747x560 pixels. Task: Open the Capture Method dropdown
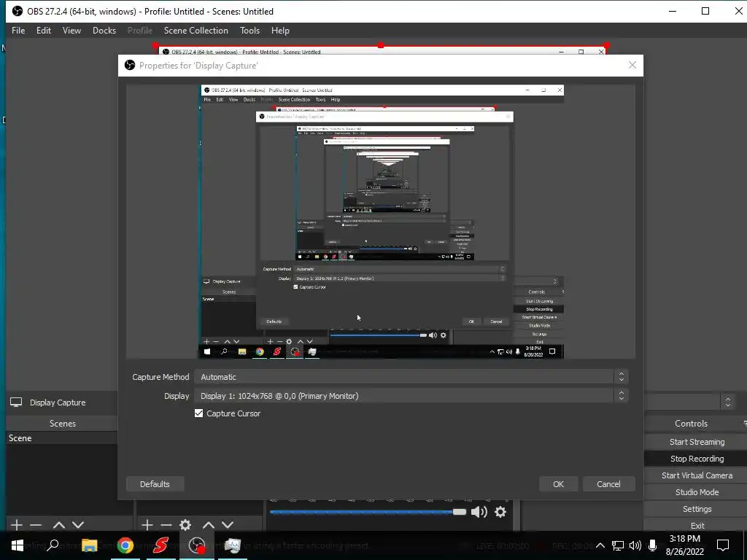[411, 377]
